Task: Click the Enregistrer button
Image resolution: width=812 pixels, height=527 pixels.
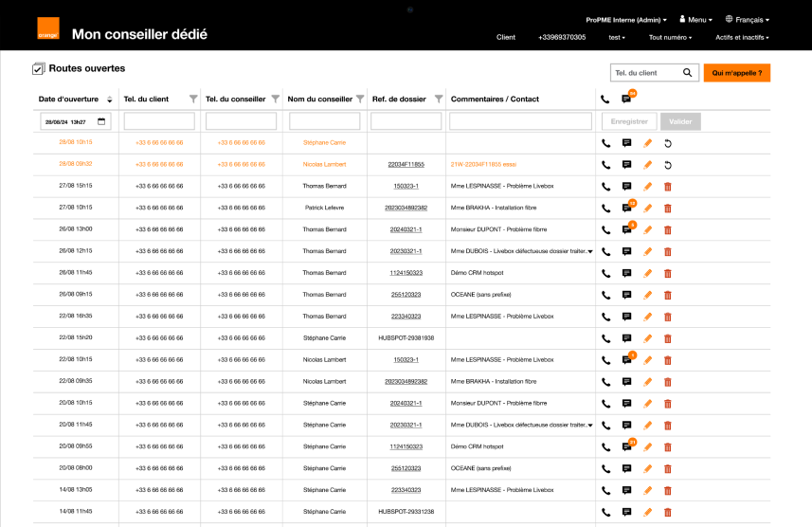Action: pos(629,121)
